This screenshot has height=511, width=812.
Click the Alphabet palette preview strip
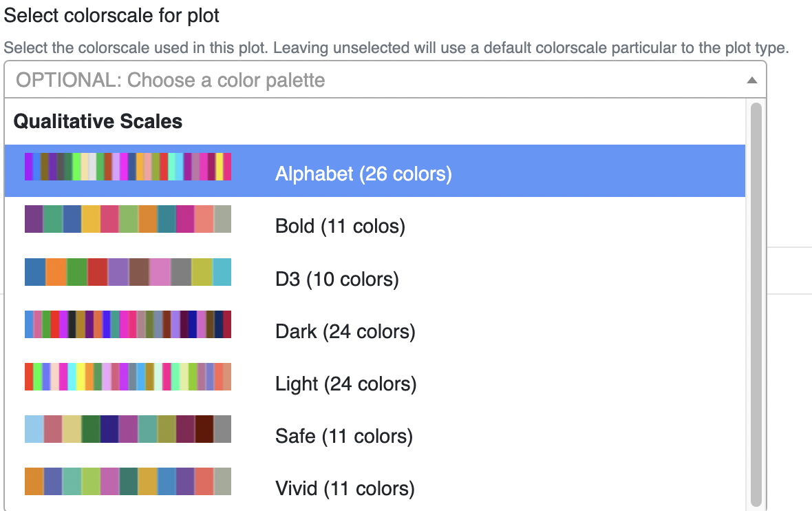(127, 166)
